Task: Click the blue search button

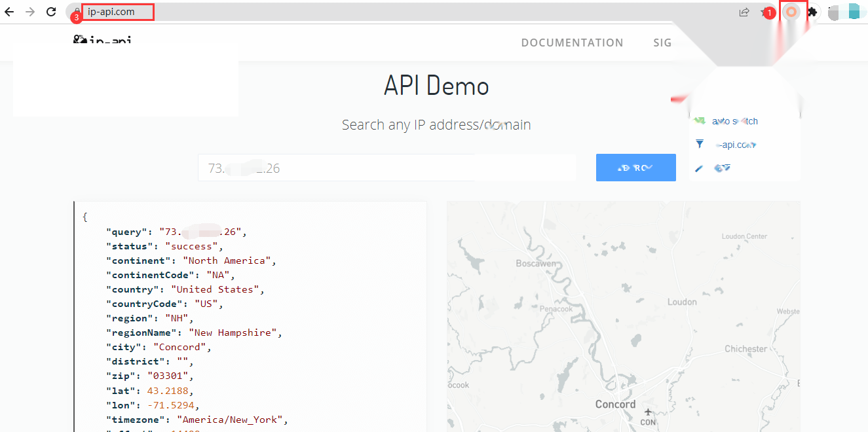Action: (635, 168)
